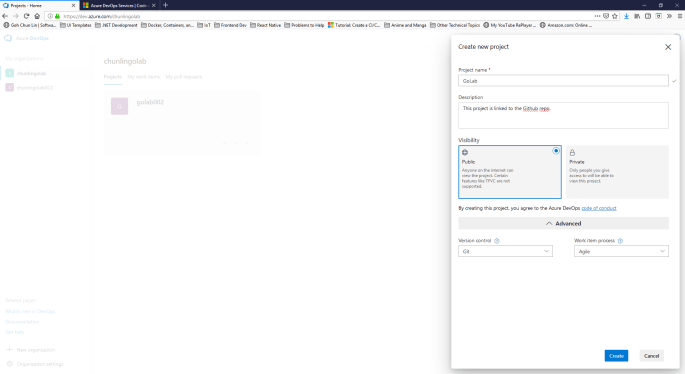The image size is (685, 374).
Task: Click the browser address bar URL
Action: 102,16
